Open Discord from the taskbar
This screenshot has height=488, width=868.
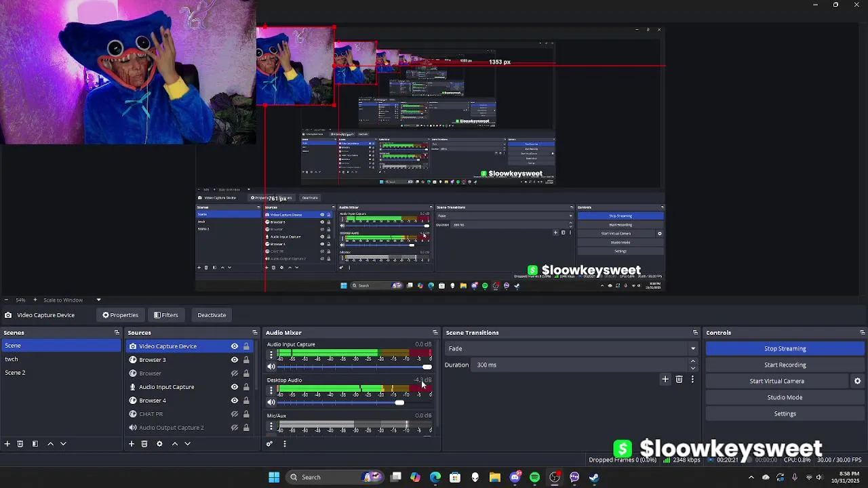(515, 477)
